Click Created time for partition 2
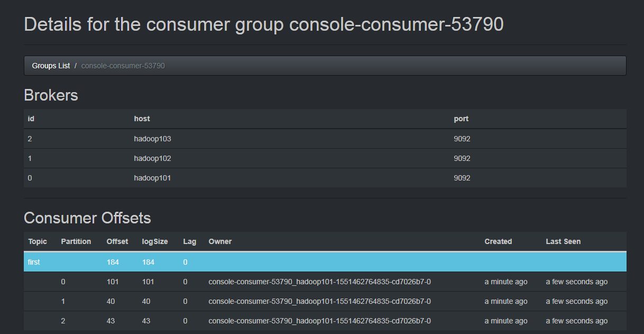 click(506, 321)
